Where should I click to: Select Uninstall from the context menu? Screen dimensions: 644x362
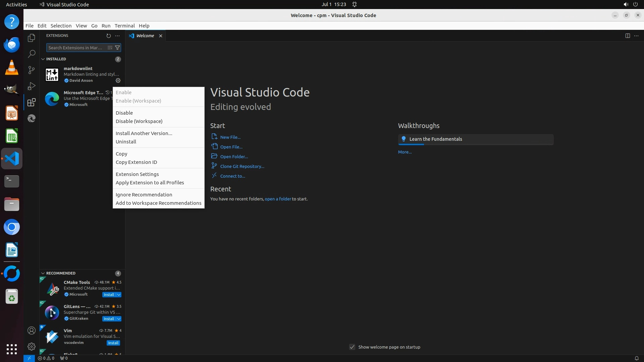(x=126, y=142)
